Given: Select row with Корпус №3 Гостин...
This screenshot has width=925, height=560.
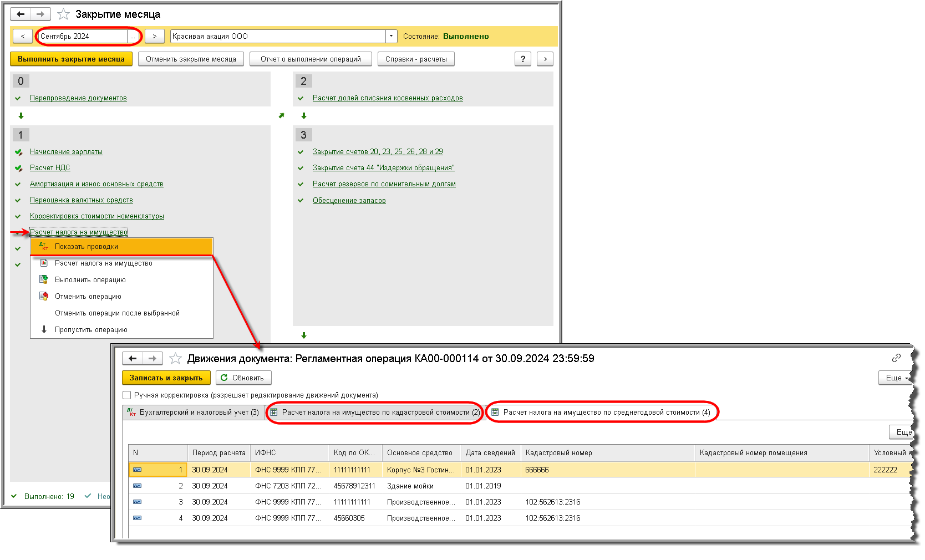Looking at the screenshot, I should 520,470.
